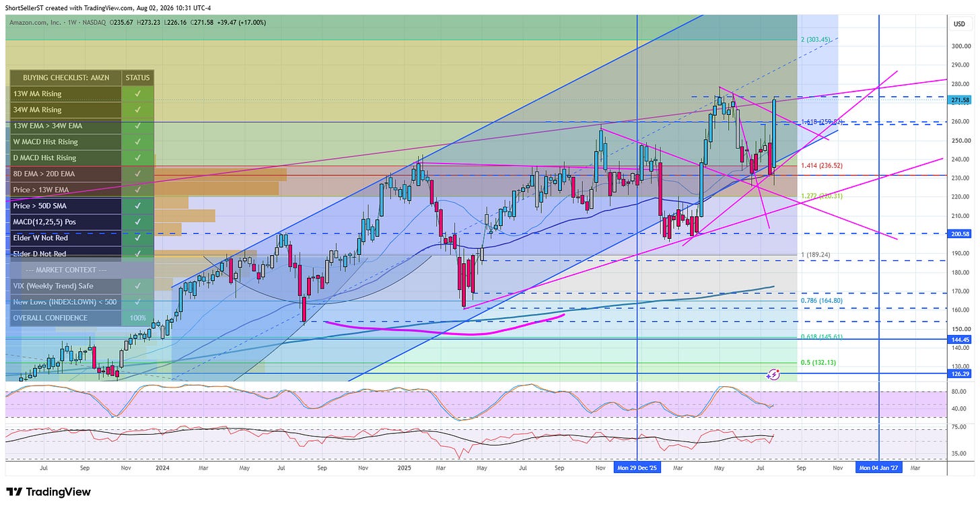Screen dimensions: 980x508
Task: Click the TradingView logo at bottom left
Action: coord(48,492)
